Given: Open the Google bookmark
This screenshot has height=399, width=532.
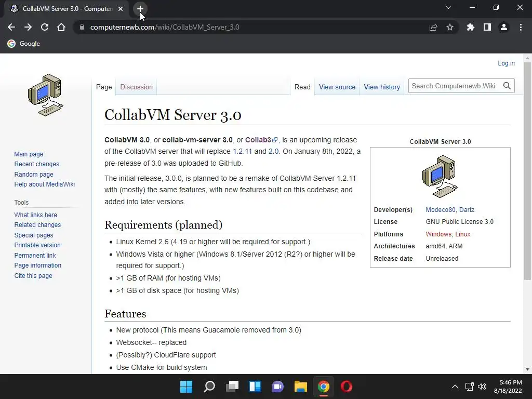Looking at the screenshot, I should (24, 44).
